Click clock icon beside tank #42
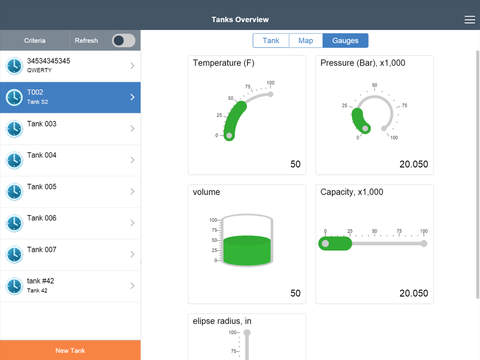480x360 pixels. point(15,286)
